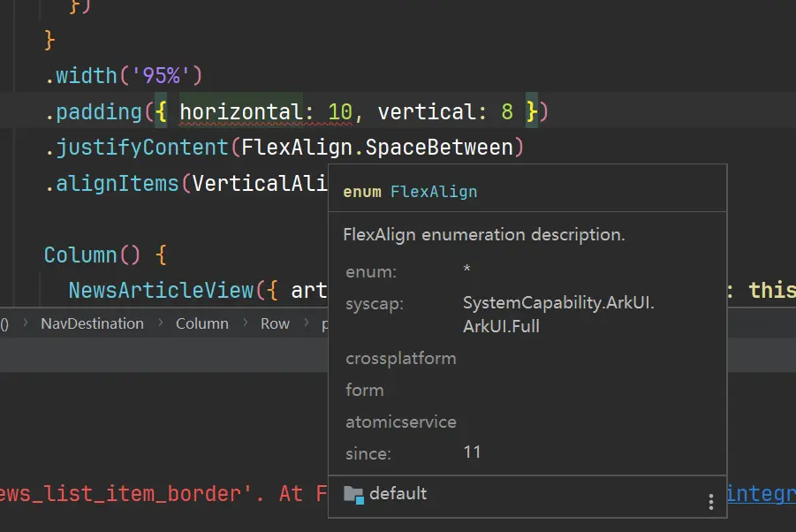Image resolution: width=796 pixels, height=532 pixels.
Task: Click the Column() declaration in editor
Action: (x=92, y=255)
